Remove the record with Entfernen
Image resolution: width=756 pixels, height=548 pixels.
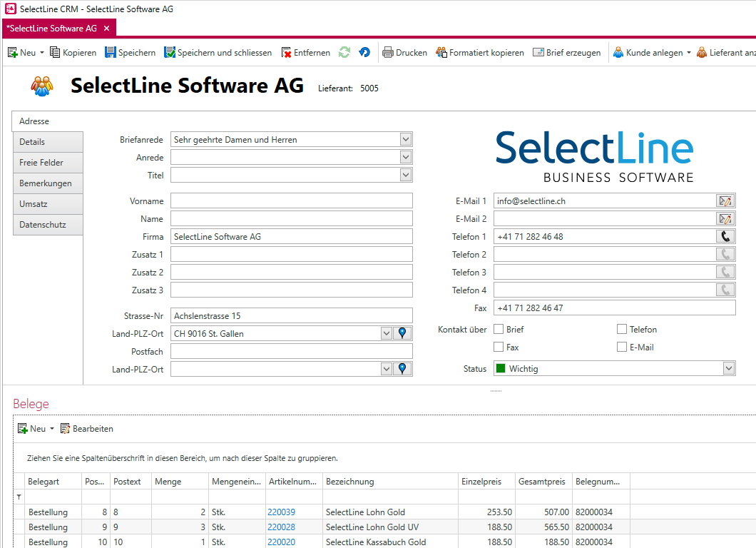pos(306,52)
